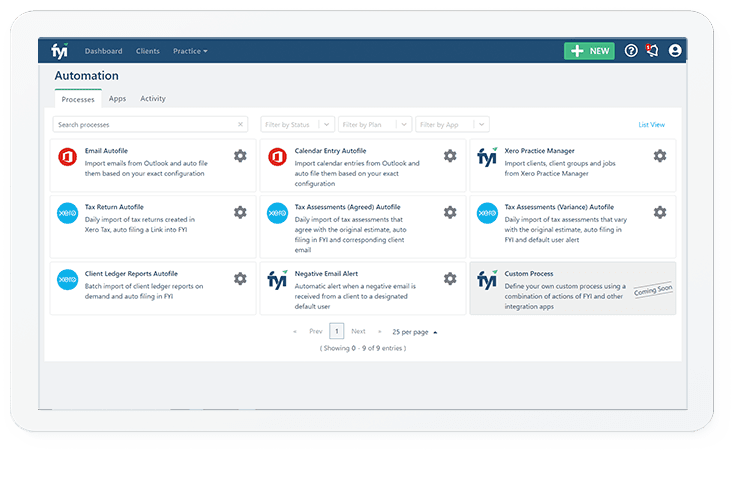
Task: Open gear for Tax Assessments (Agreed) Autofile
Action: coord(450,212)
